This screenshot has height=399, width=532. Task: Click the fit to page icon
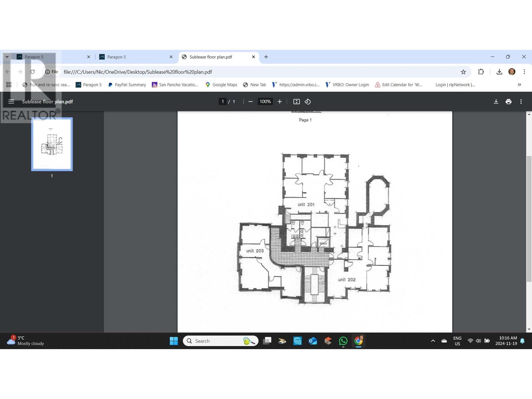click(297, 102)
